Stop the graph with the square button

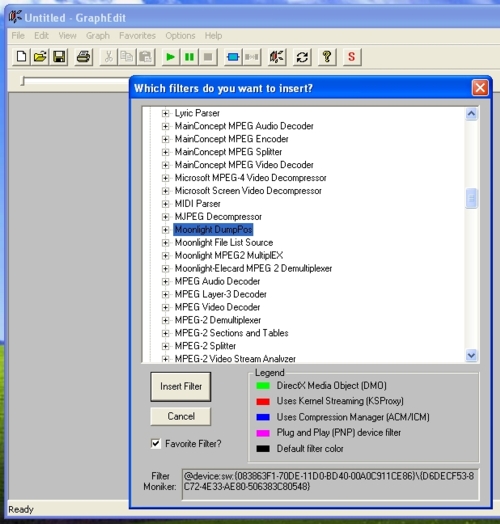tap(208, 57)
